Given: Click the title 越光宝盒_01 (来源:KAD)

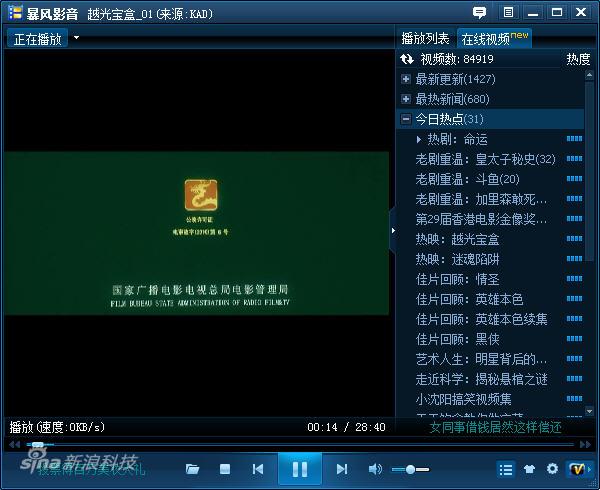Looking at the screenshot, I should [150, 14].
